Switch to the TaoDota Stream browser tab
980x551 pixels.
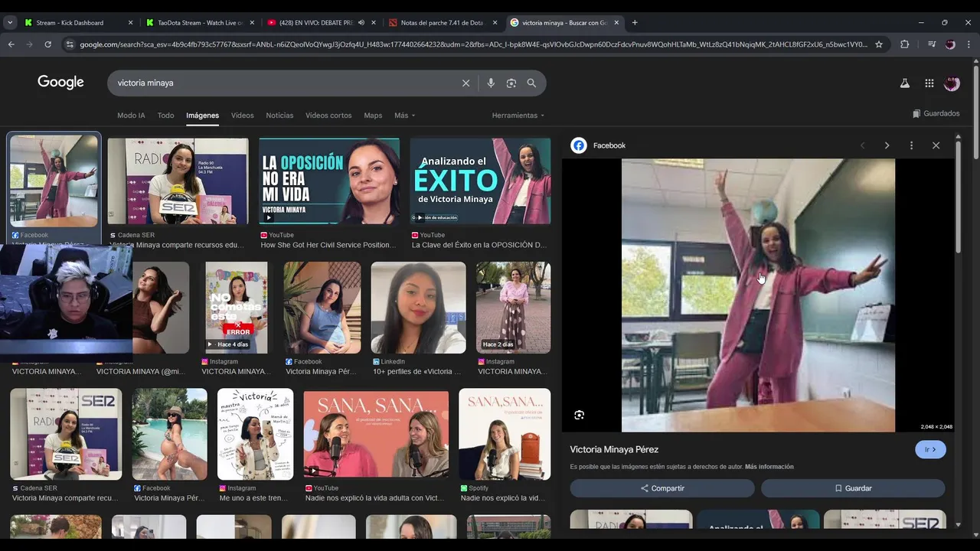coord(201,22)
